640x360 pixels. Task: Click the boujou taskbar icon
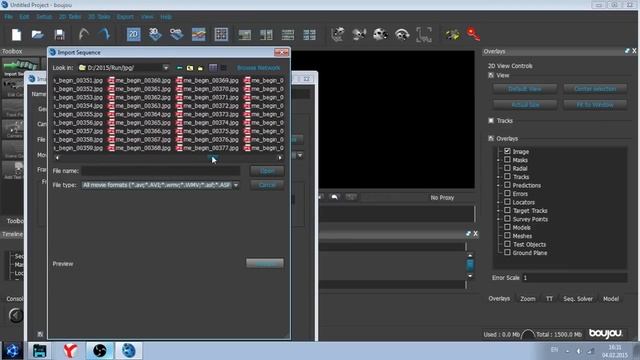pyautogui.click(x=128, y=351)
